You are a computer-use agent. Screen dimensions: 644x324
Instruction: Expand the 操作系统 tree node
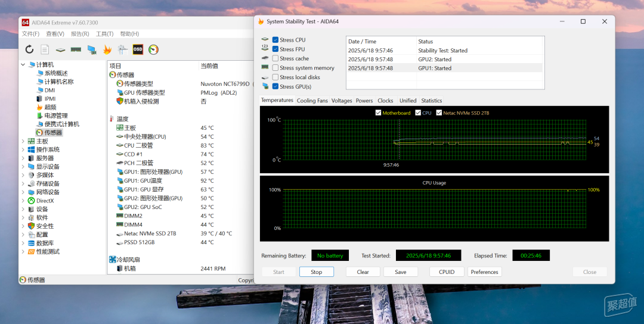click(x=23, y=149)
